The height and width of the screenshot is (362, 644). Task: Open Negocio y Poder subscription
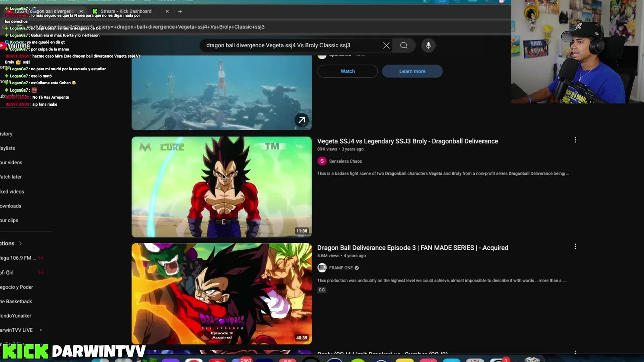pyautogui.click(x=17, y=287)
